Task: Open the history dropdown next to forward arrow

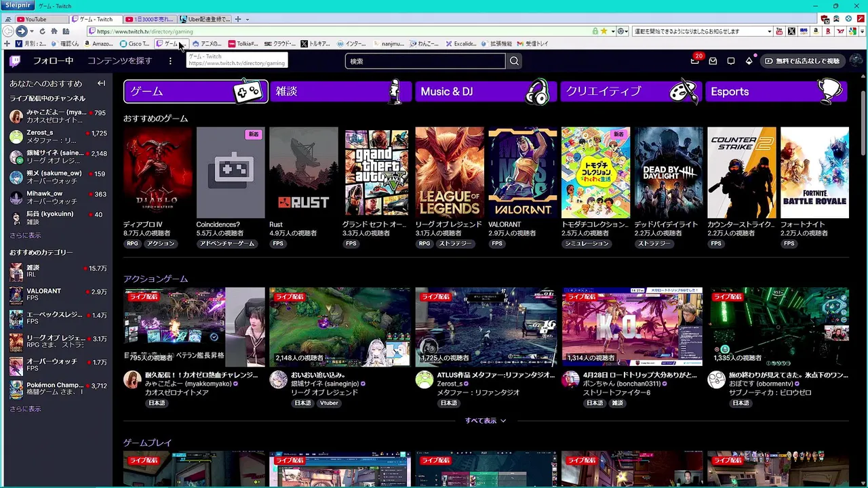Action: (31, 31)
